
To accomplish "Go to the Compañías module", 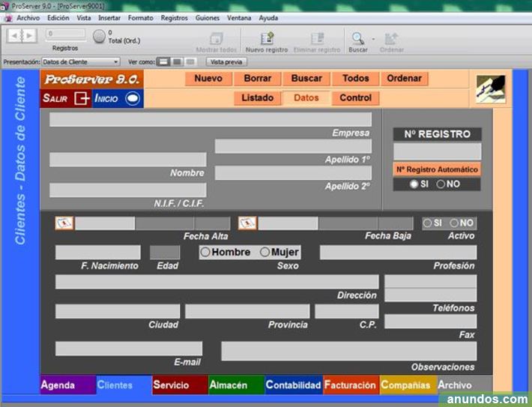I will click(x=408, y=385).
